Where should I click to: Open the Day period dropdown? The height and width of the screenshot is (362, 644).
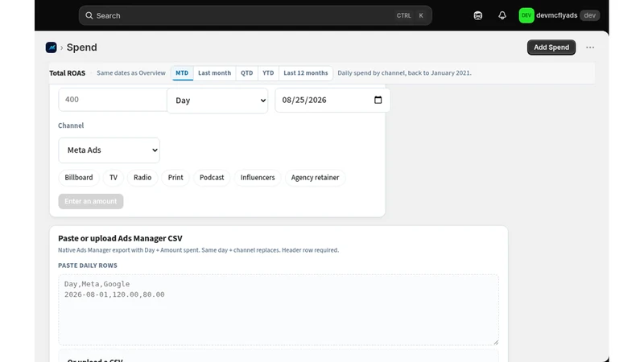point(217,101)
